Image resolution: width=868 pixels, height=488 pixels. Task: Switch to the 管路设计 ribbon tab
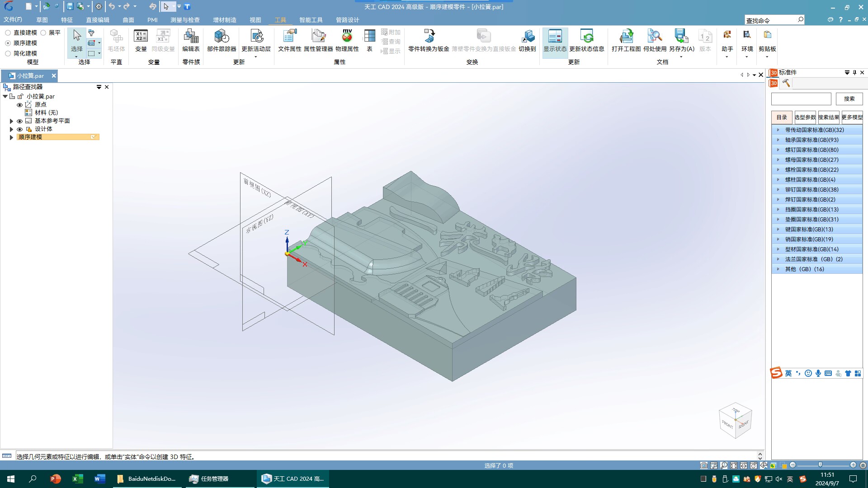347,20
